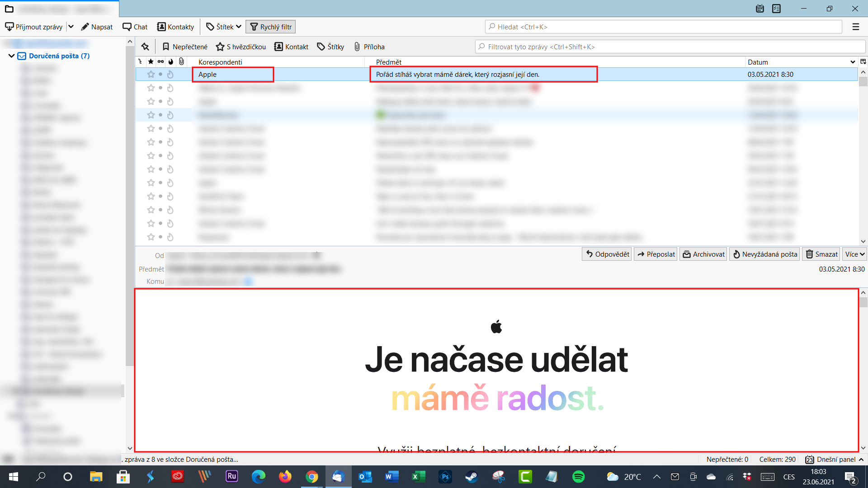Image resolution: width=868 pixels, height=488 pixels.
Task: Open the calendar tab icon
Action: point(760,9)
